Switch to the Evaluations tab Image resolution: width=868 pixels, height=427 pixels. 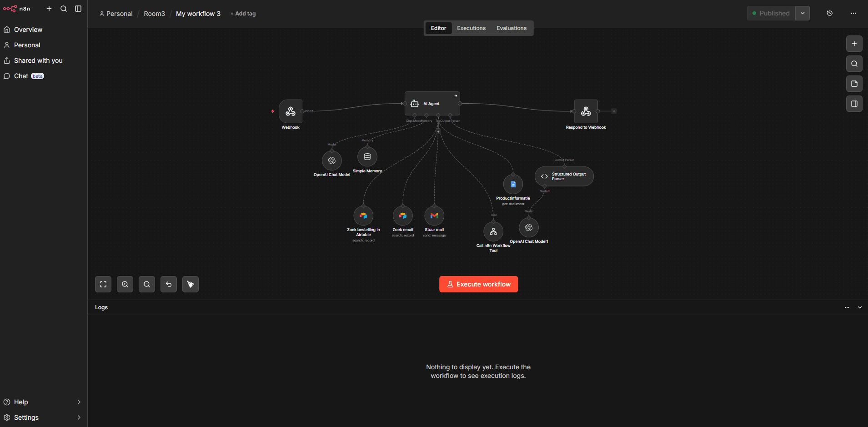click(511, 28)
